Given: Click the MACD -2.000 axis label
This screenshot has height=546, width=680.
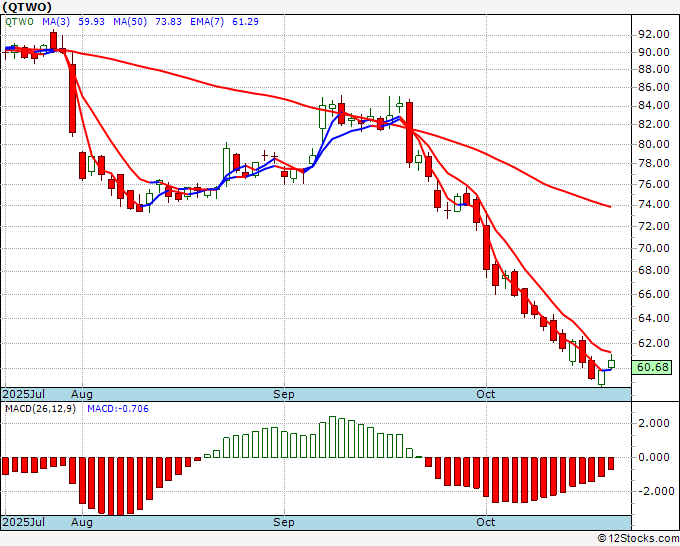Looking at the screenshot, I should pyautogui.click(x=654, y=491).
